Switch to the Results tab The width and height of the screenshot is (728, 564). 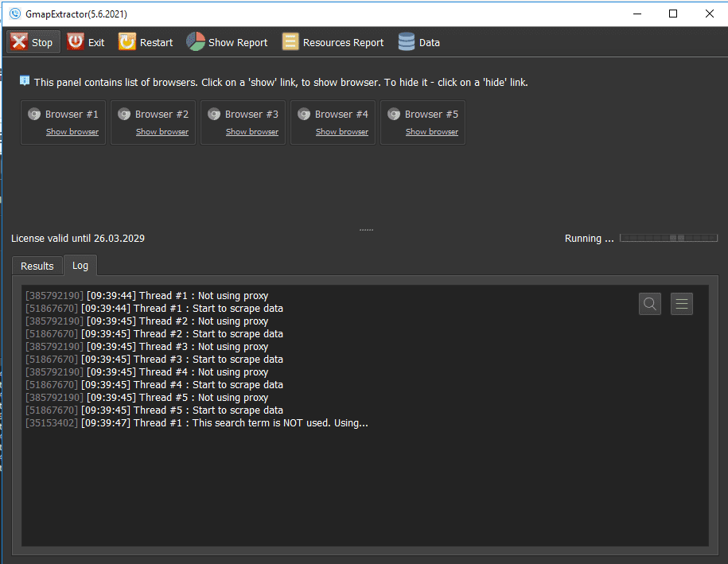point(37,266)
